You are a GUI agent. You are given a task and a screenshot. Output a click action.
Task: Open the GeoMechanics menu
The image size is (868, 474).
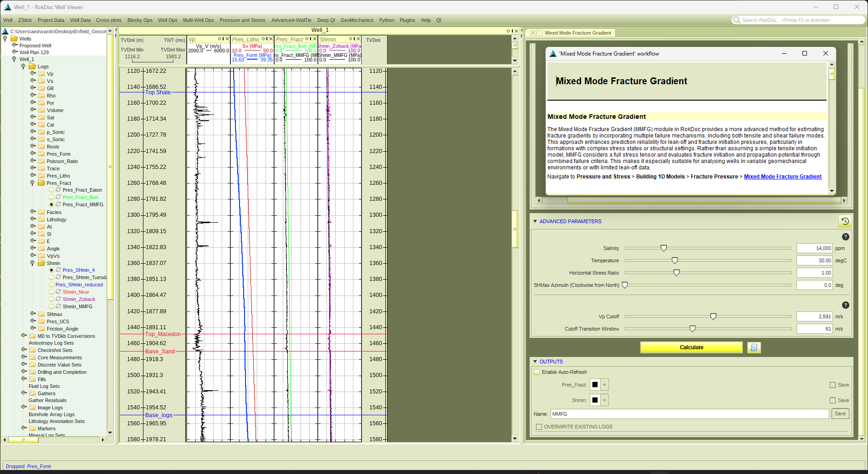coord(357,20)
